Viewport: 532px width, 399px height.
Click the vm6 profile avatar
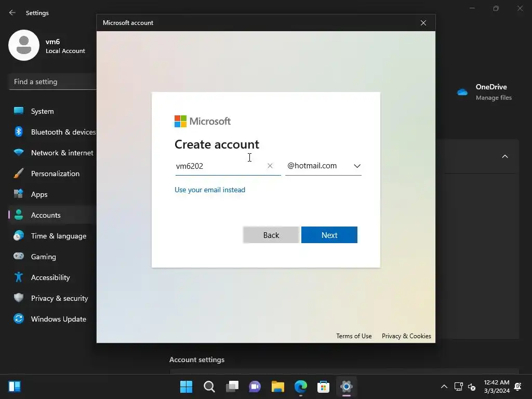tap(24, 45)
